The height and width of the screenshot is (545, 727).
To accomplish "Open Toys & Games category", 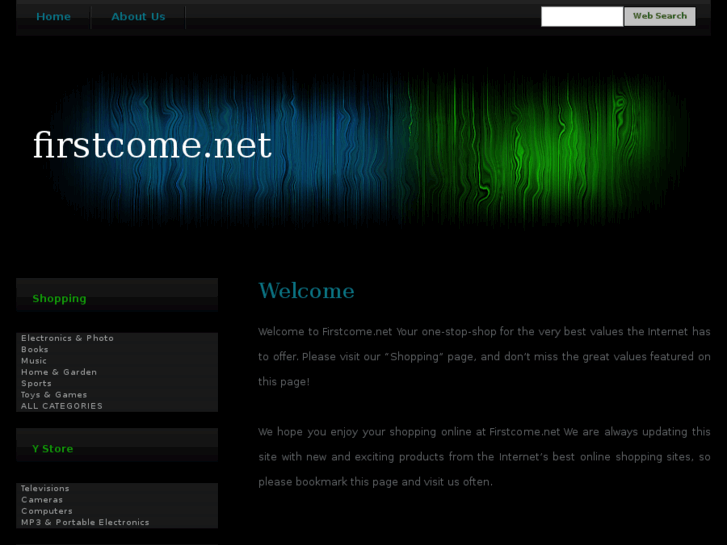I will click(x=54, y=395).
